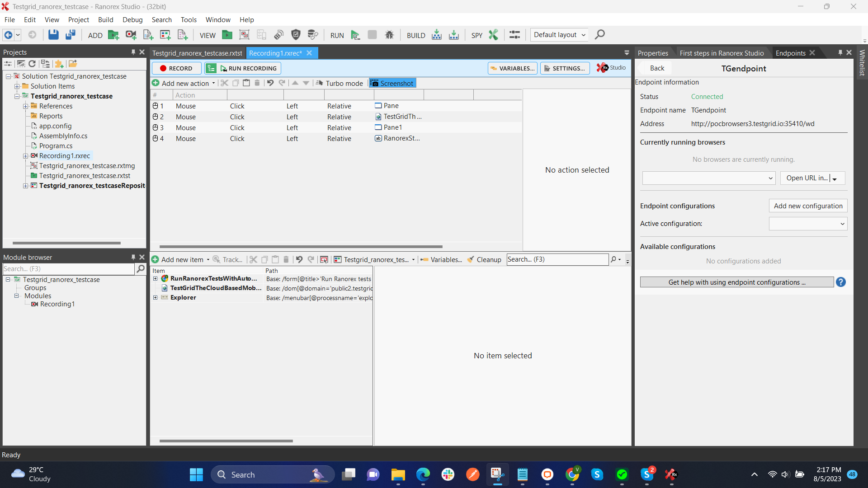Open the Active configuration dropdown
Screen dimensions: 868x488
tap(808, 224)
